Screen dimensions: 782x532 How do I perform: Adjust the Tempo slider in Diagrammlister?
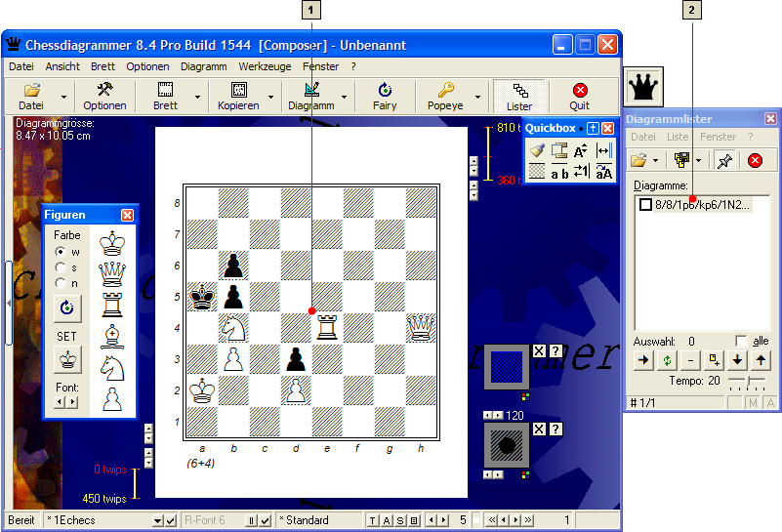(747, 382)
